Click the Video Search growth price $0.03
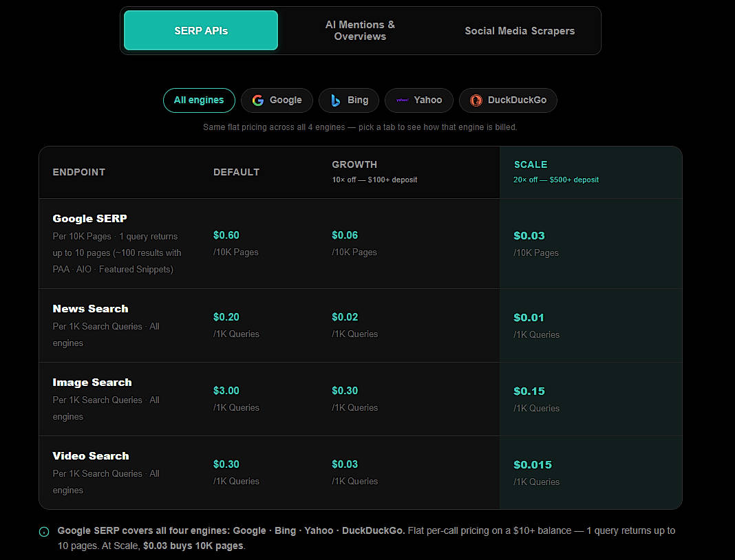 point(345,464)
